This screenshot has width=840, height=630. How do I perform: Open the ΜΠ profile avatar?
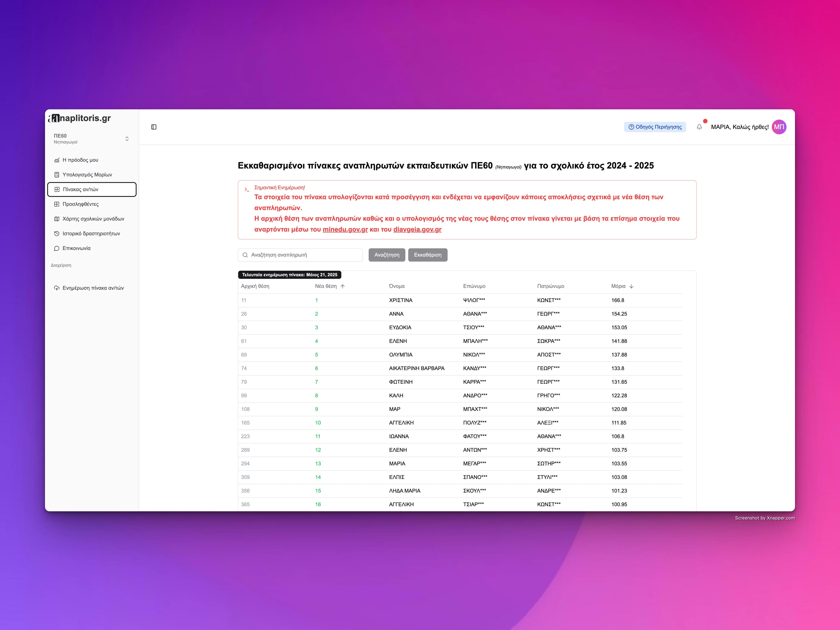pyautogui.click(x=779, y=127)
